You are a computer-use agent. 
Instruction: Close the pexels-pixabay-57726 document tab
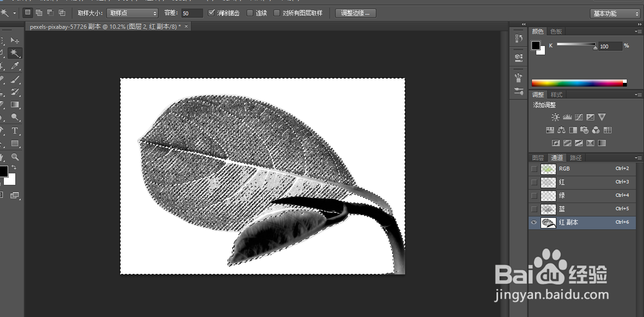click(186, 26)
